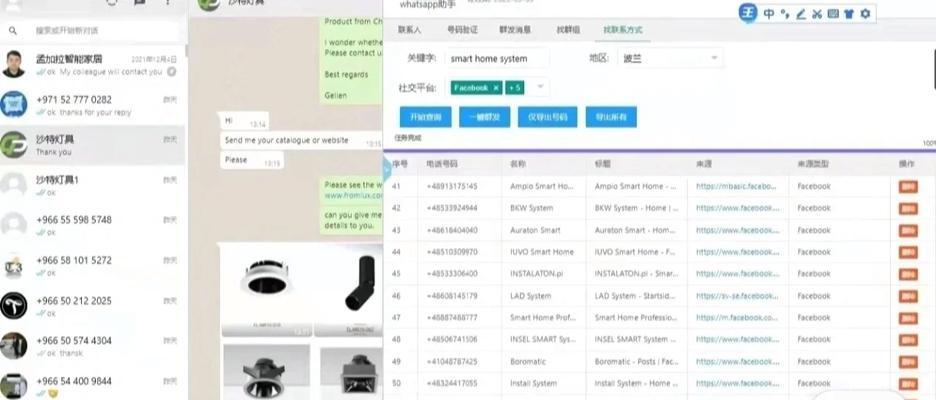Remove the Facebook platform tag
The width and height of the screenshot is (936, 400).
click(495, 88)
